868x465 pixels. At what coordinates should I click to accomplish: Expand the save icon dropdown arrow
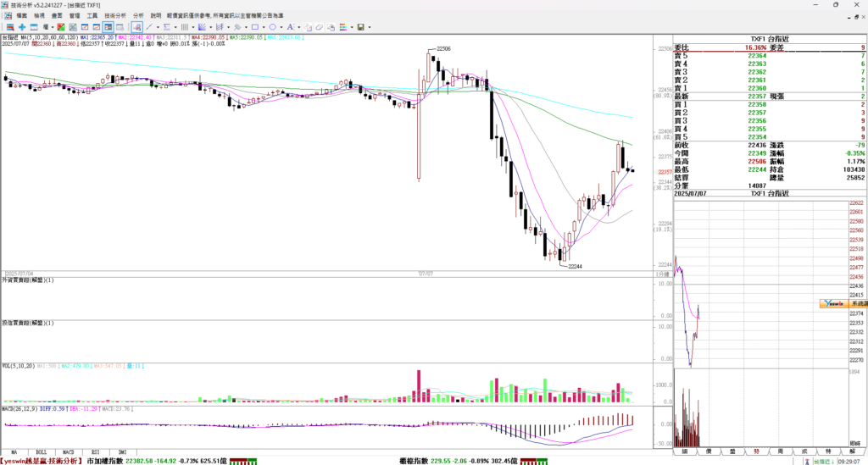pyautogui.click(x=370, y=27)
